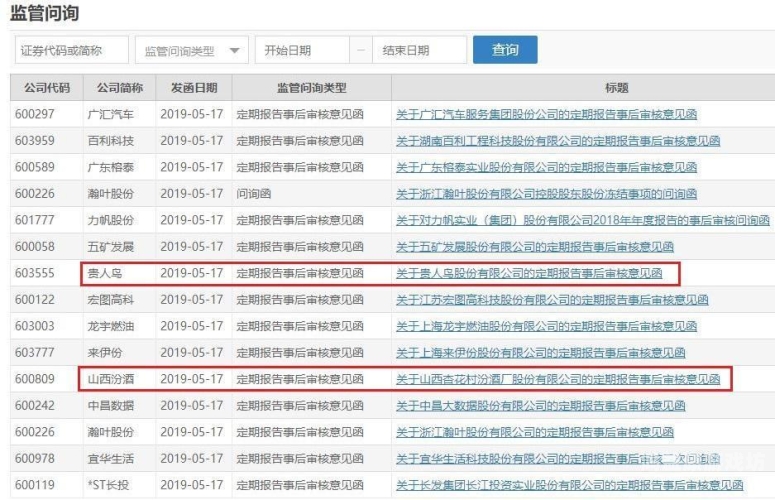The image size is (775, 500).
Task: Open the 中昌大数据 audit opinion letter link
Action: [x=540, y=406]
